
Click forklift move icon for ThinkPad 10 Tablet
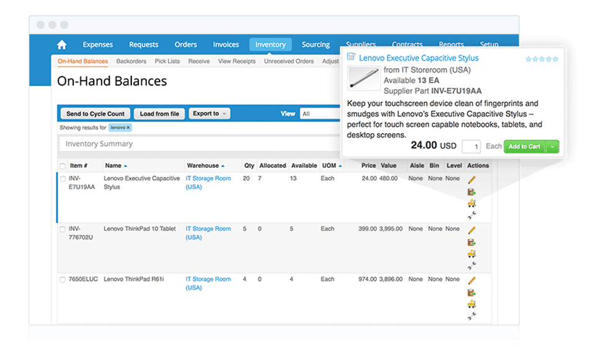click(472, 254)
